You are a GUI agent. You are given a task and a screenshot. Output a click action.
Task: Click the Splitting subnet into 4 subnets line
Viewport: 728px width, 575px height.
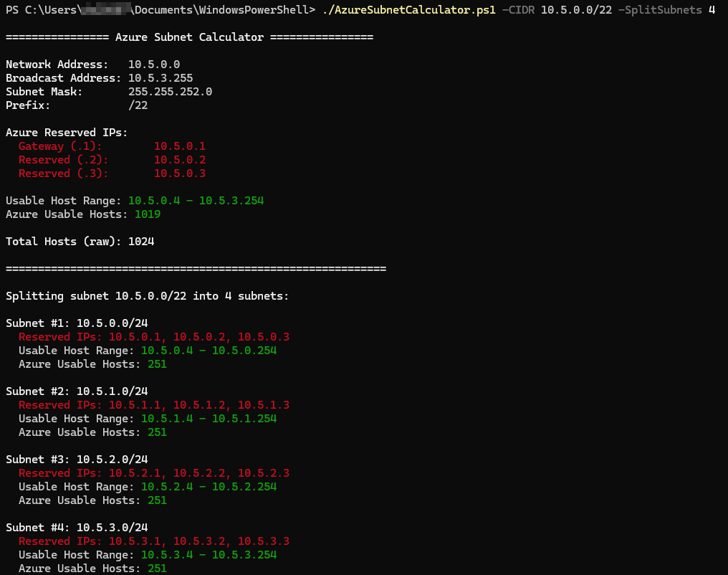point(147,296)
